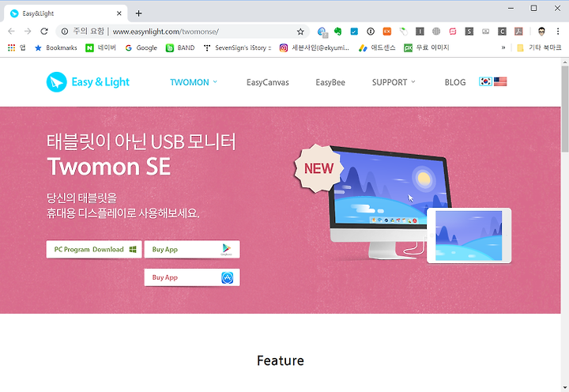
Task: Switch site language with US flag
Action: coord(500,81)
